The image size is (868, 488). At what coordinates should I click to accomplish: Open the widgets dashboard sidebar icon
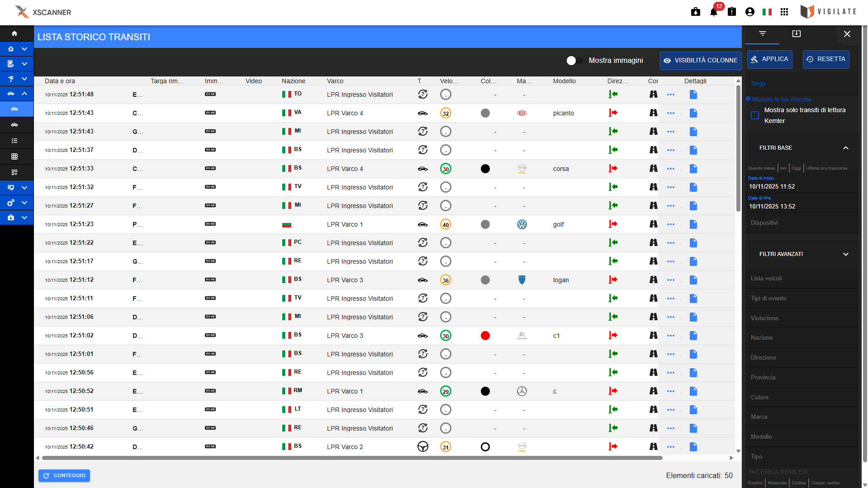coord(14,172)
